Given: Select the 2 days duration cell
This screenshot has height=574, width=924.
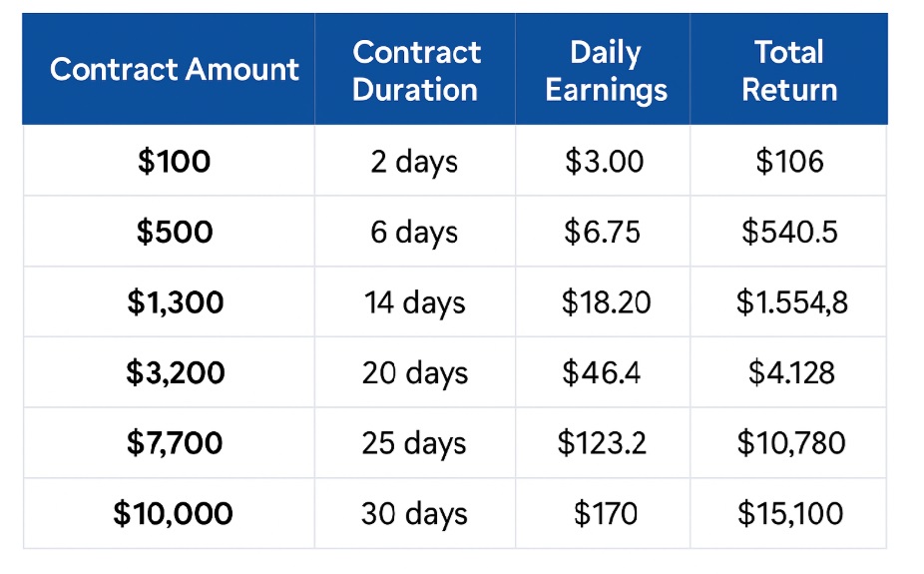Looking at the screenshot, I should (x=414, y=161).
